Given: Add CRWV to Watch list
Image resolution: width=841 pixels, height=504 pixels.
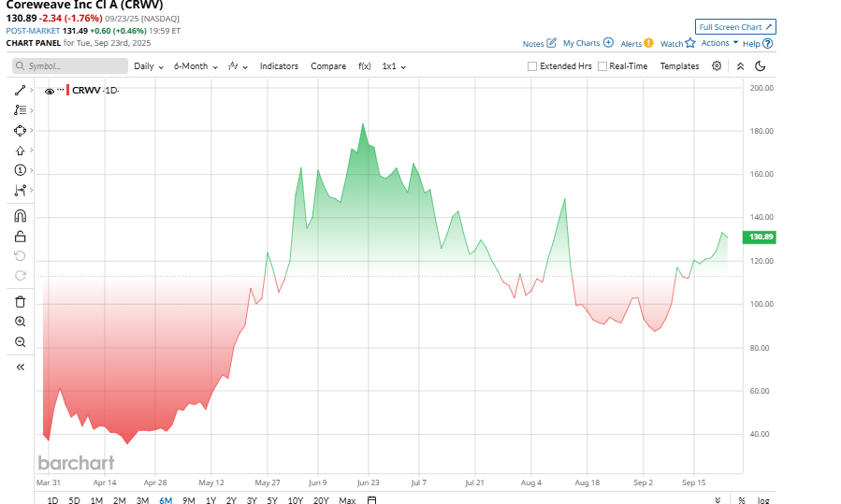Looking at the screenshot, I should tap(678, 43).
